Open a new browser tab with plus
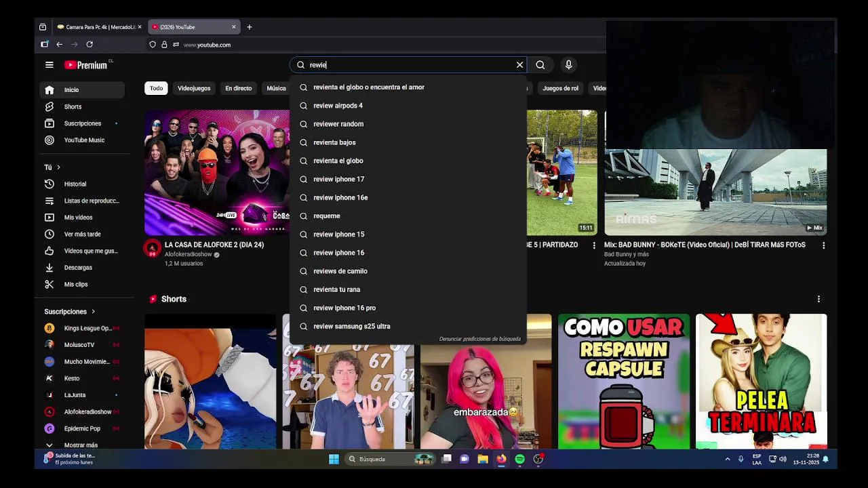This screenshot has height=488, width=868. [x=249, y=27]
